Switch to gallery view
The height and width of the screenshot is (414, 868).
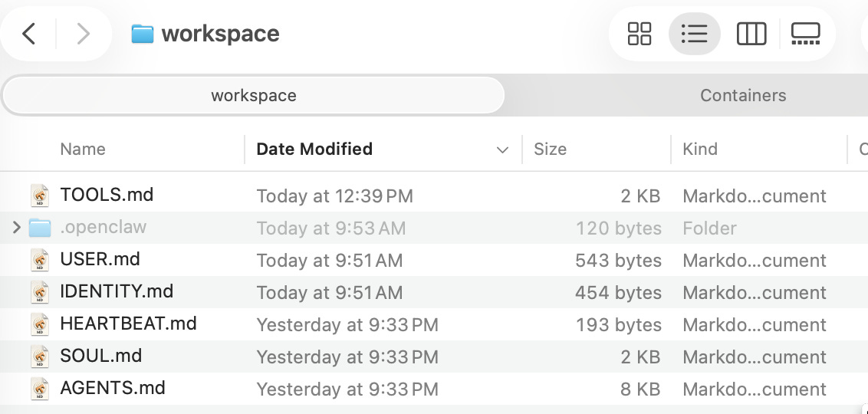(805, 34)
